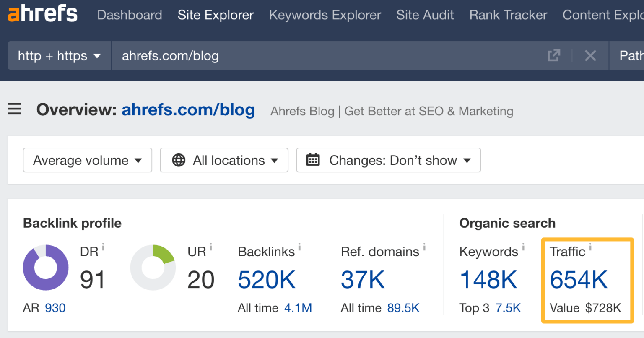
Task: Open the All locations dropdown
Action: coord(224,160)
